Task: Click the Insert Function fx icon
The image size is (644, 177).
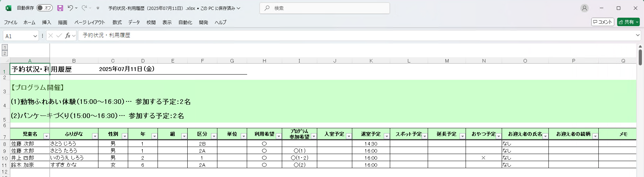Action: [68, 36]
